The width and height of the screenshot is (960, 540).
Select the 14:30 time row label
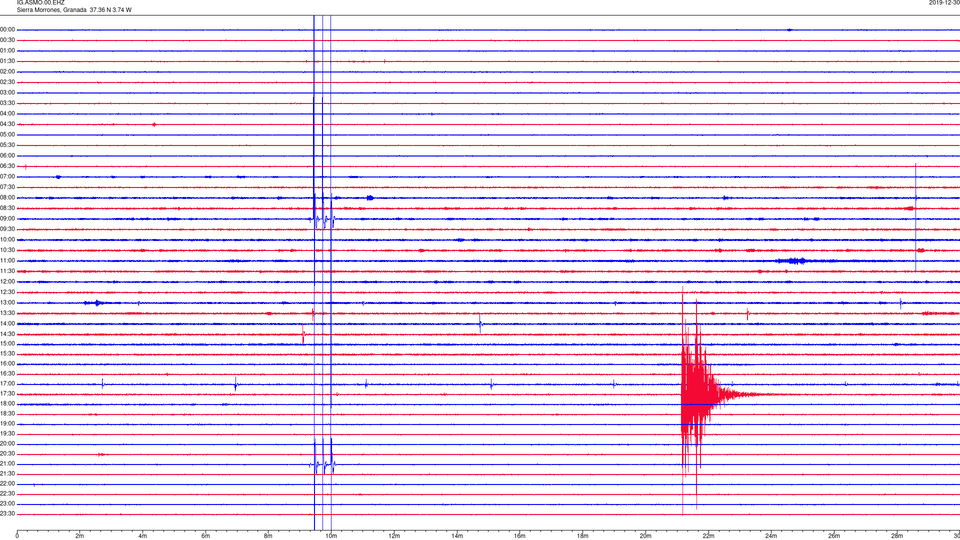pyautogui.click(x=7, y=334)
